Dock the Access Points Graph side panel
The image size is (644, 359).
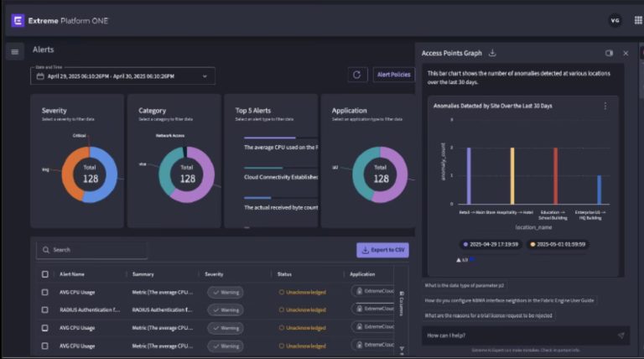click(609, 53)
